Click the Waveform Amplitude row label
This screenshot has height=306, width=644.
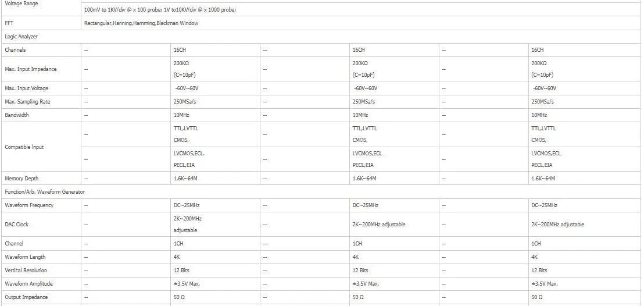coord(28,284)
